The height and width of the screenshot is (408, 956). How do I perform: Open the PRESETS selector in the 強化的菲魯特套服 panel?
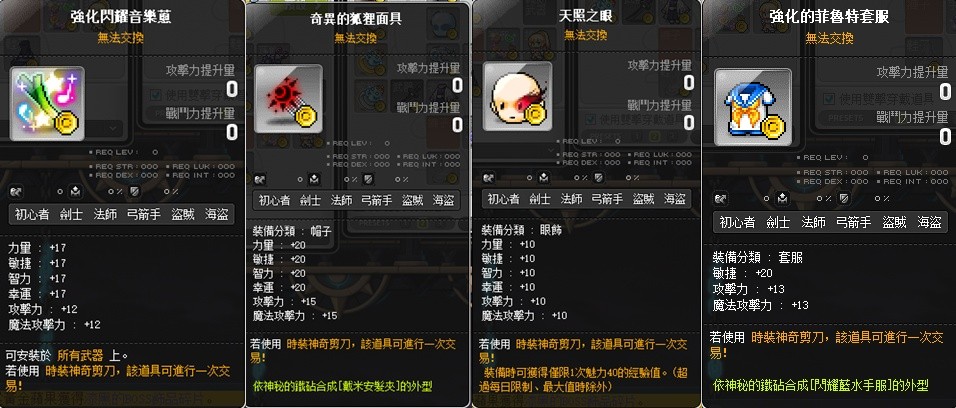tap(845, 117)
